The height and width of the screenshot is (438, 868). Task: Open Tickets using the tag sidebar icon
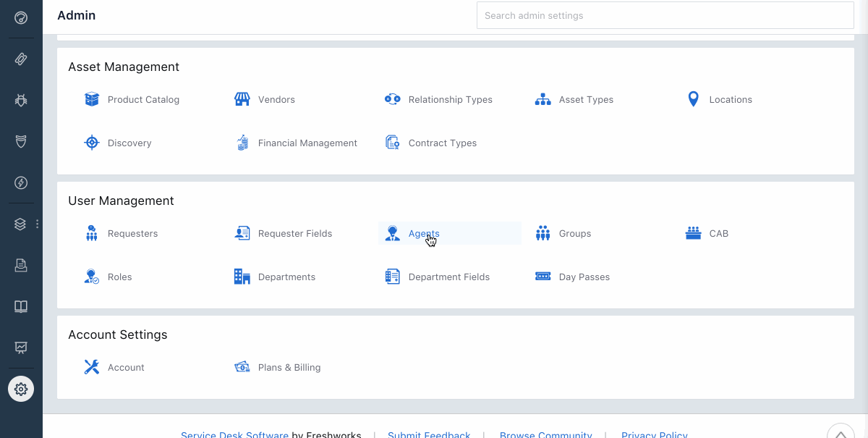tap(20, 59)
